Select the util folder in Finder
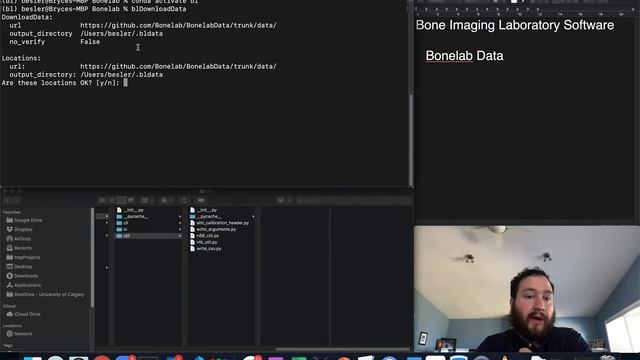Screen dimensions: 640x360 click(149, 236)
